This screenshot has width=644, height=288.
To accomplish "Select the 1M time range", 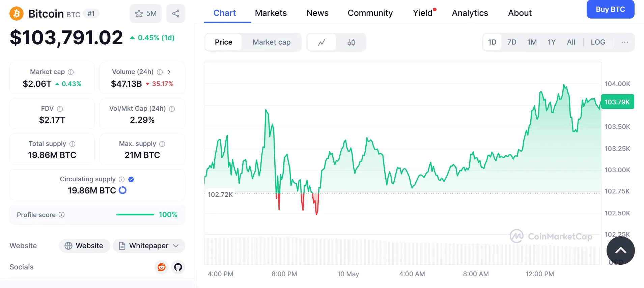I will tap(532, 42).
